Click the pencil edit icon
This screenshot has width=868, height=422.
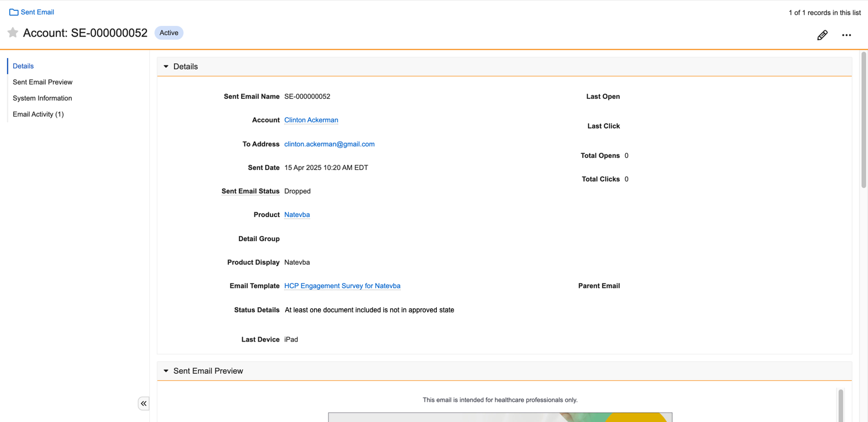pyautogui.click(x=822, y=35)
